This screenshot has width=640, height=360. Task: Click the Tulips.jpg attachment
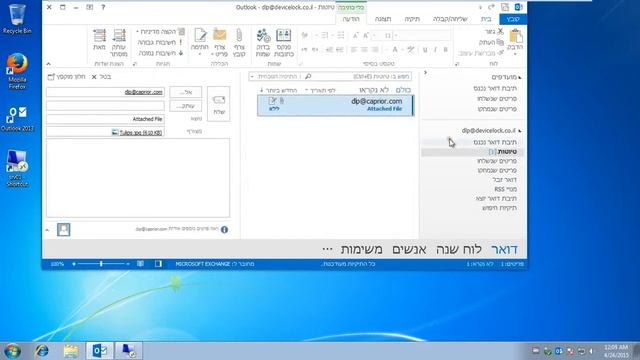[x=137, y=133]
